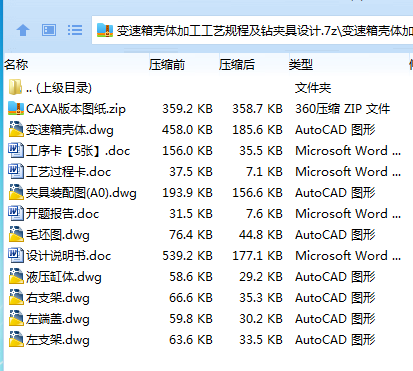This screenshot has height=371, width=413.
Task: Switch to the large icon view mode
Action: (x=49, y=30)
